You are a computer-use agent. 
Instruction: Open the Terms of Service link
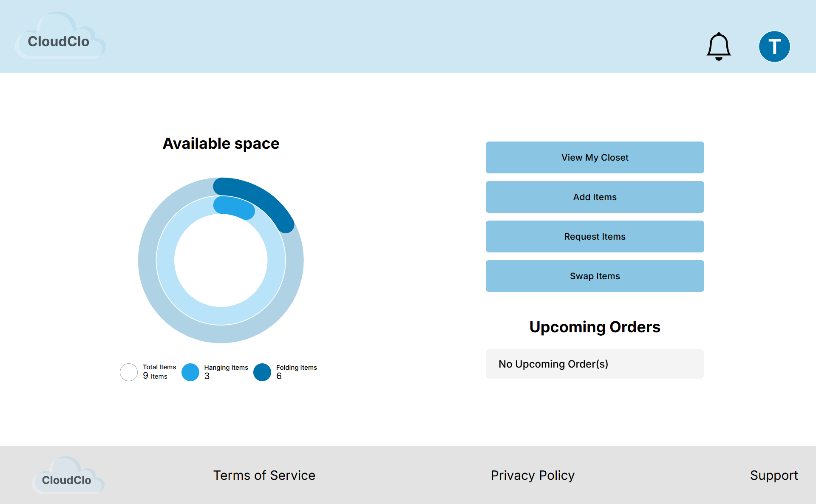[x=264, y=475]
